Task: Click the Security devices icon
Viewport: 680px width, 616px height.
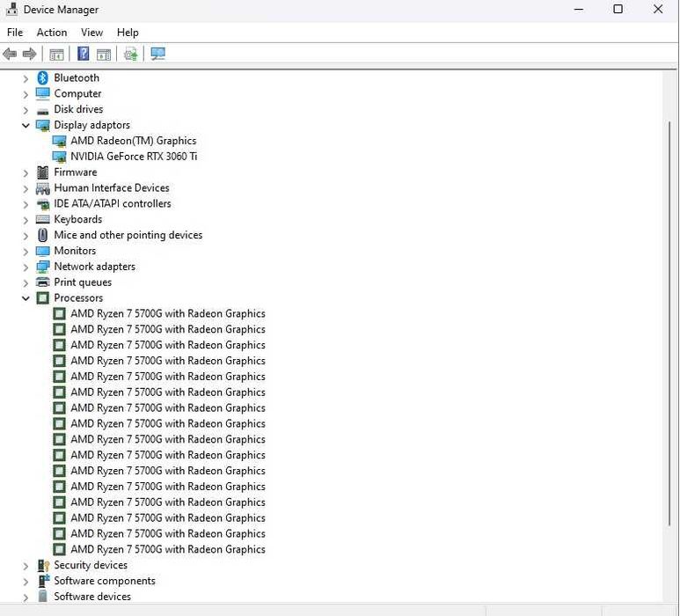Action: tap(43, 565)
